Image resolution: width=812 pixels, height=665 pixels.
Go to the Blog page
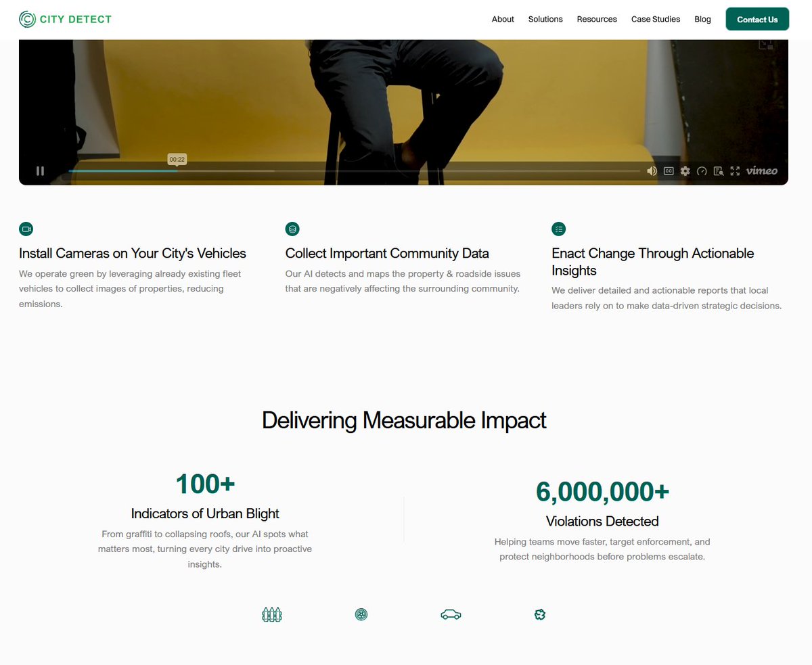pos(702,19)
